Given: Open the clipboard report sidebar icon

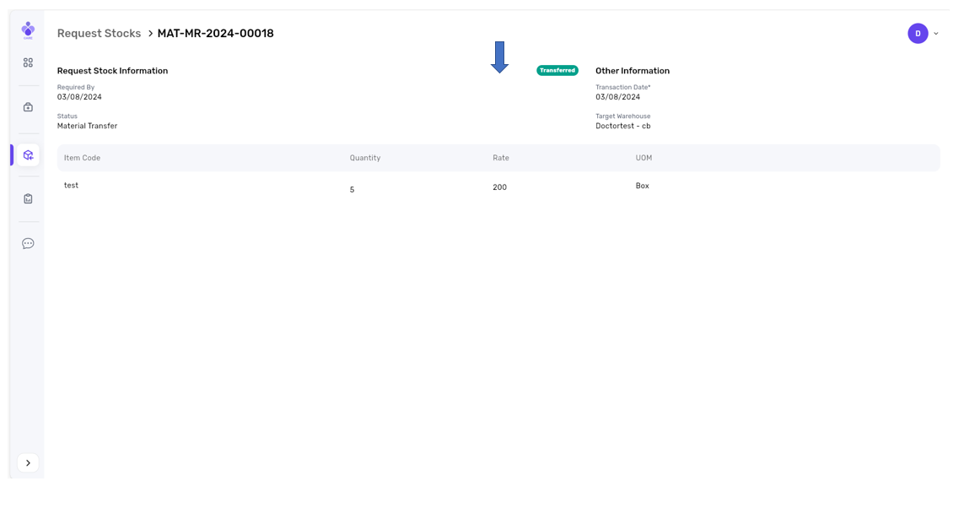Looking at the screenshot, I should pos(28,199).
